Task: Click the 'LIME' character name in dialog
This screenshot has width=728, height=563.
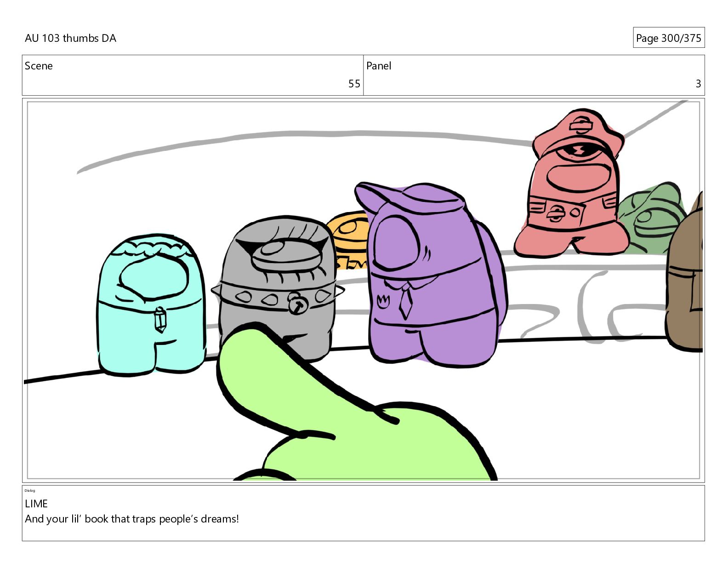Action: pyautogui.click(x=36, y=504)
